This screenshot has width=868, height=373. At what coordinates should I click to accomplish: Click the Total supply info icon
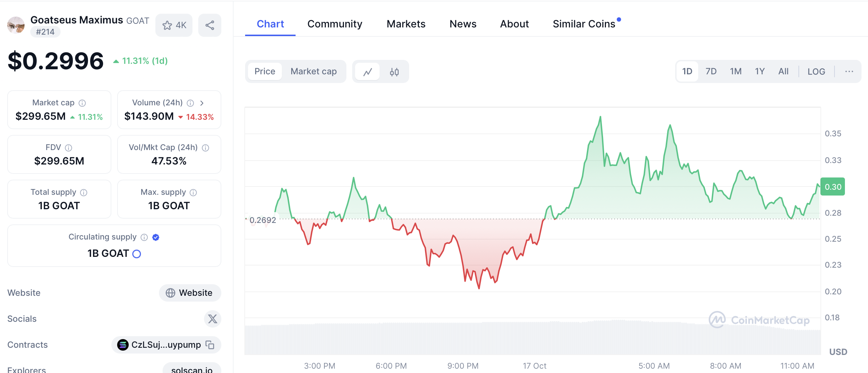tap(84, 193)
